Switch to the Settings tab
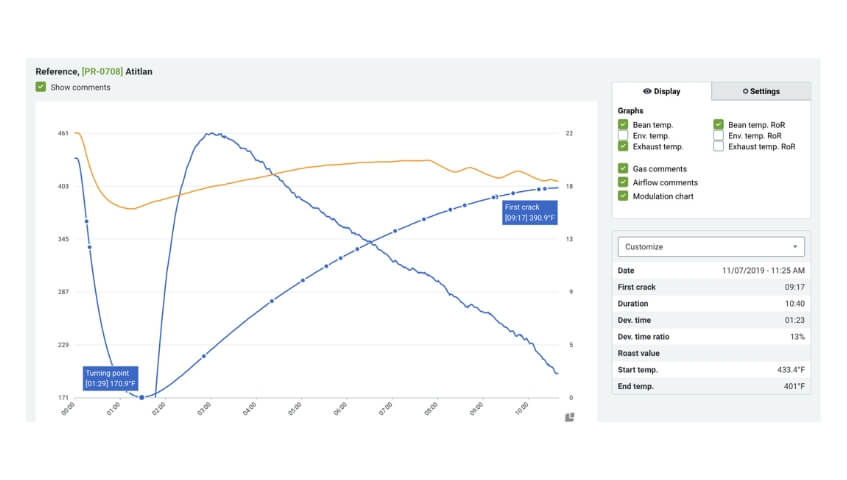 (x=761, y=91)
